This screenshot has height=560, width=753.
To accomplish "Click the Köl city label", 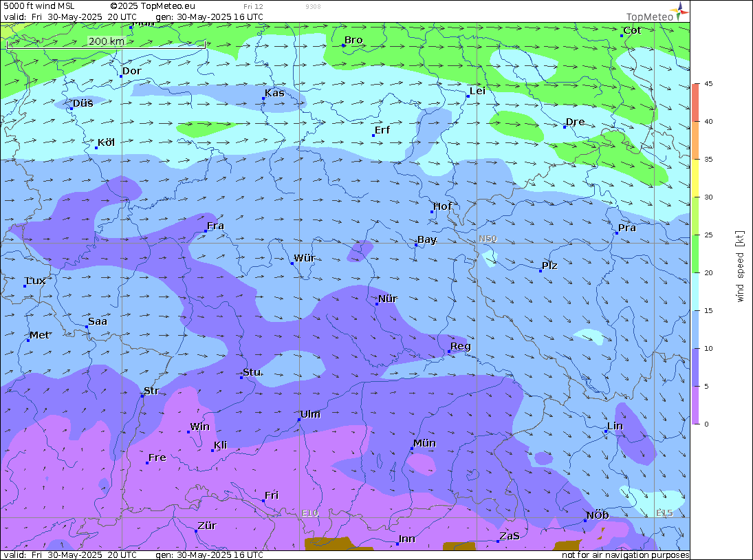I will [106, 142].
